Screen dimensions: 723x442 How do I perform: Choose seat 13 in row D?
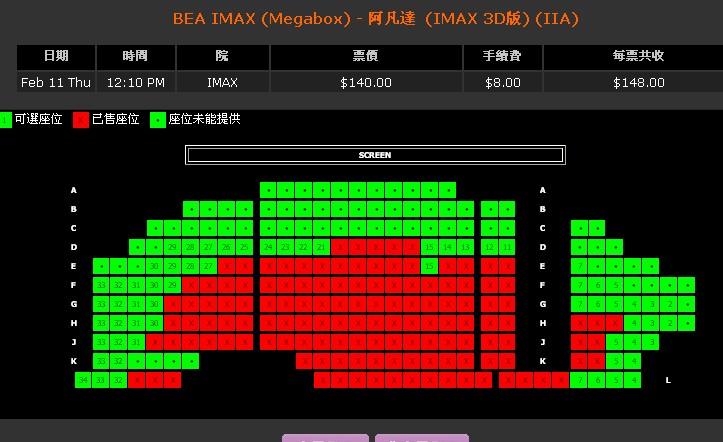466,247
